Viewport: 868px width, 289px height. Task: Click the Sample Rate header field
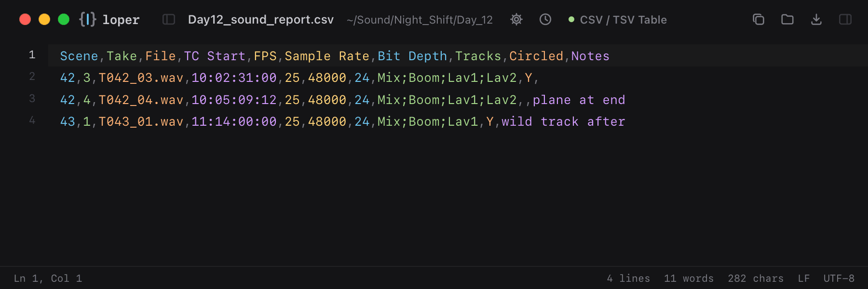(327, 56)
